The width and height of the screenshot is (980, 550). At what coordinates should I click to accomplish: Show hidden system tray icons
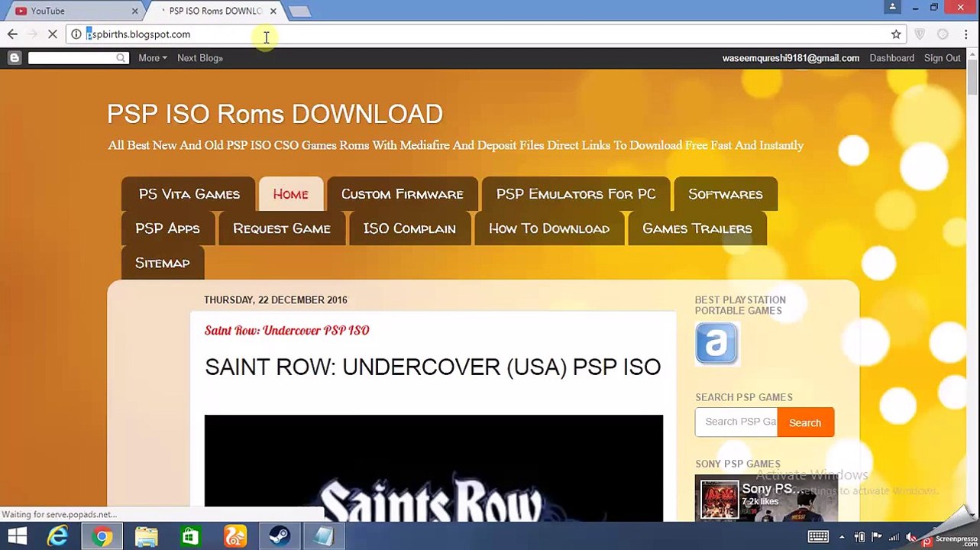point(842,537)
